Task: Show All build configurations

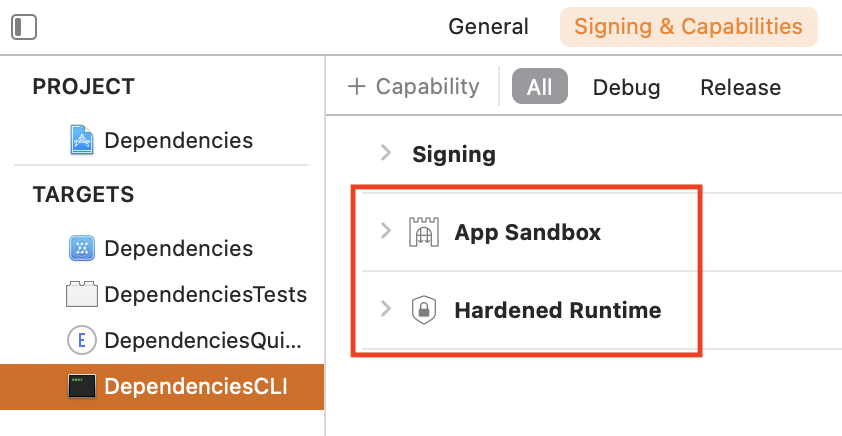Action: click(539, 87)
